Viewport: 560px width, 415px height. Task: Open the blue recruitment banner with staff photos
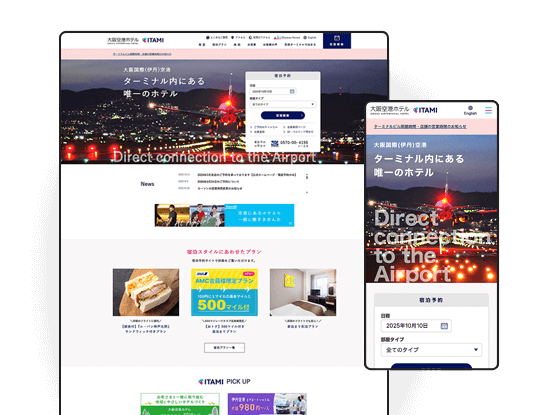[x=224, y=215]
